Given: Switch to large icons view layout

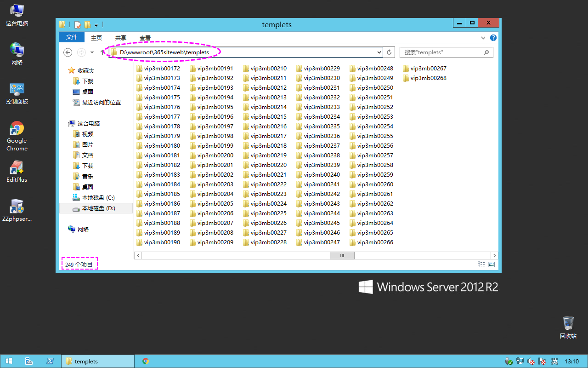Looking at the screenshot, I should [x=492, y=264].
